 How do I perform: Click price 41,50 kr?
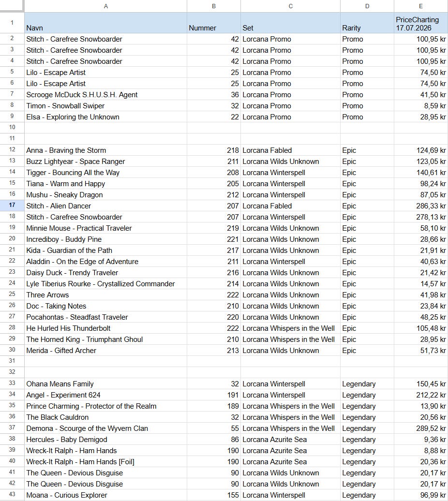tap(421, 95)
